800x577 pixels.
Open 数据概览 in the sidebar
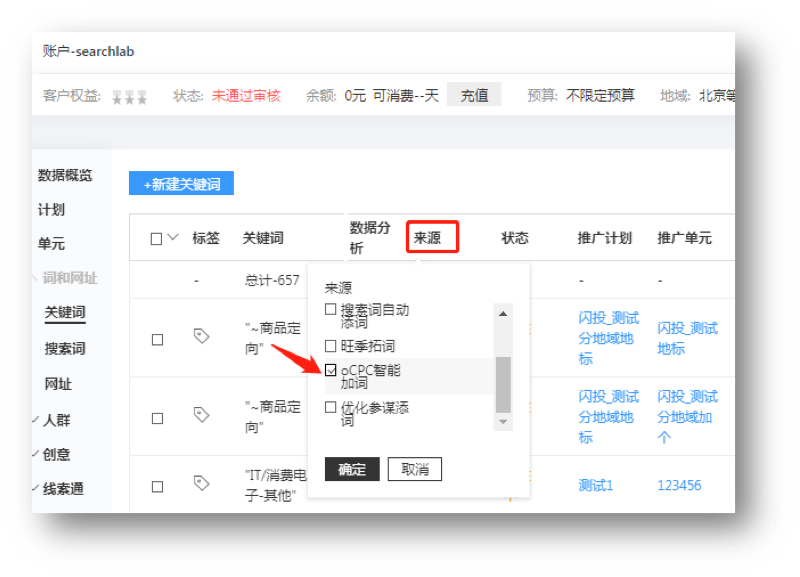click(x=65, y=175)
